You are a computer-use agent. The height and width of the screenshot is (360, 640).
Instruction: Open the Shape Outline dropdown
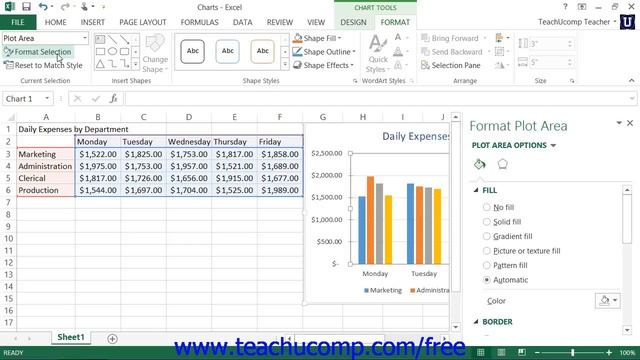pos(354,52)
